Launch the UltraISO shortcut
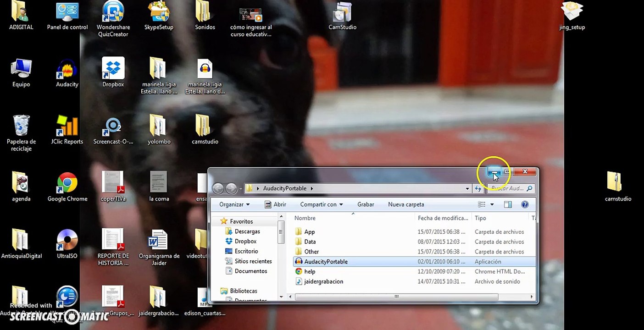644x330 pixels. (x=67, y=244)
